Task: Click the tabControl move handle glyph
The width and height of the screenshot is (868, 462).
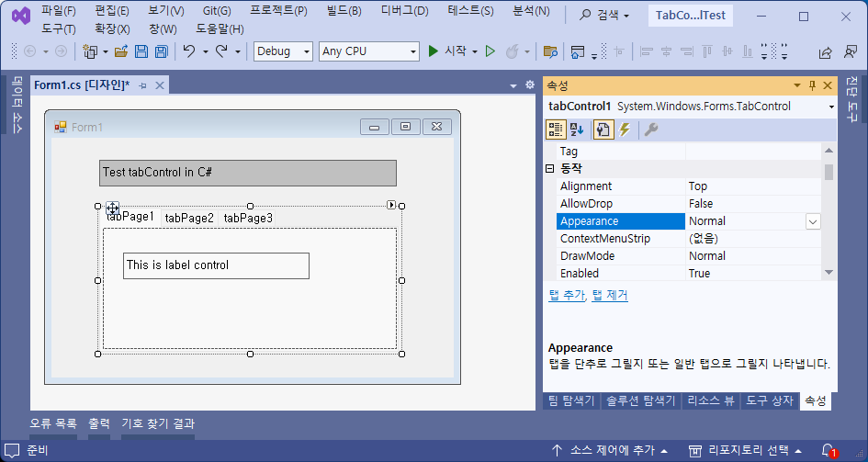Action: [112, 208]
